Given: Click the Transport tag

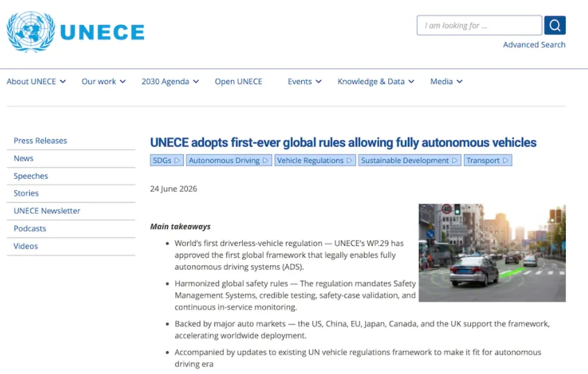Looking at the screenshot, I should point(488,160).
